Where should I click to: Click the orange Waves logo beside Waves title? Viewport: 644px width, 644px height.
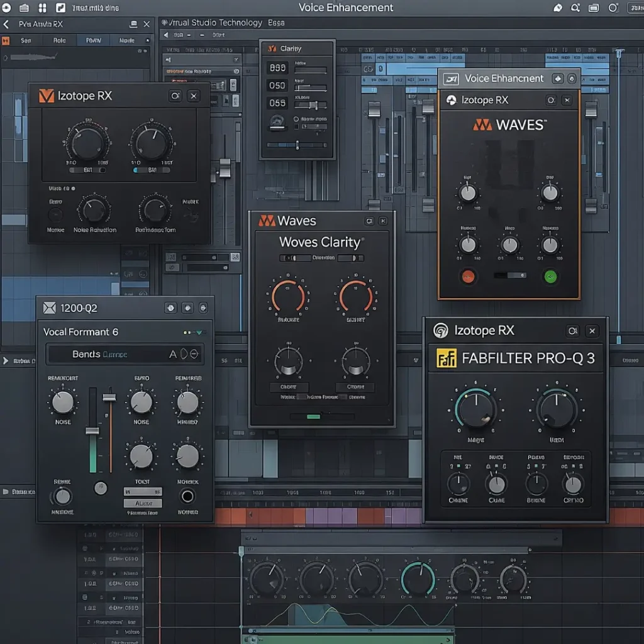pyautogui.click(x=267, y=221)
